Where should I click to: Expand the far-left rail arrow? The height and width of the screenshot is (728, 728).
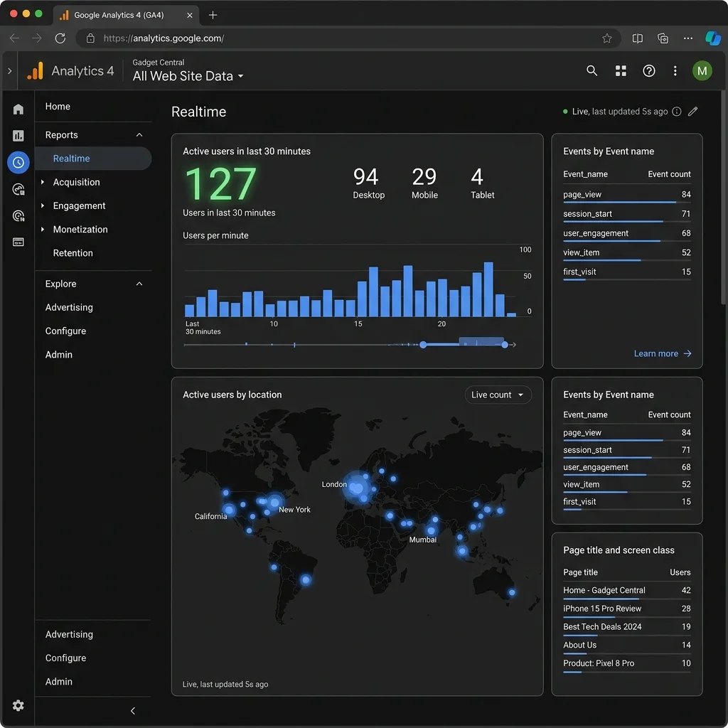[9, 70]
